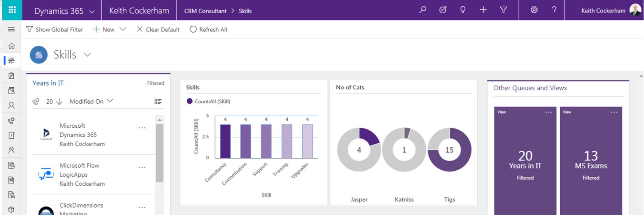Click the Upgrades bar in Skills chart
Image resolution: width=644 pixels, height=215 pixels.
tap(307, 141)
